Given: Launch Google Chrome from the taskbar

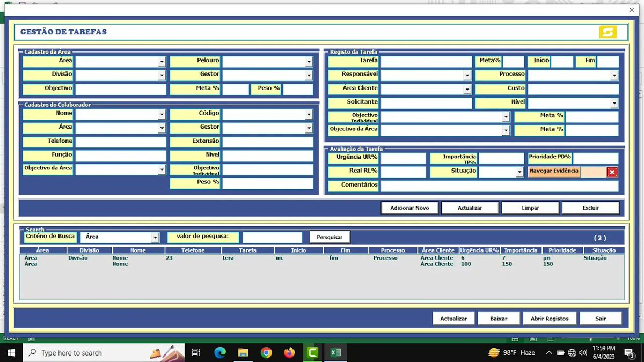Looking at the screenshot, I should tap(267, 352).
